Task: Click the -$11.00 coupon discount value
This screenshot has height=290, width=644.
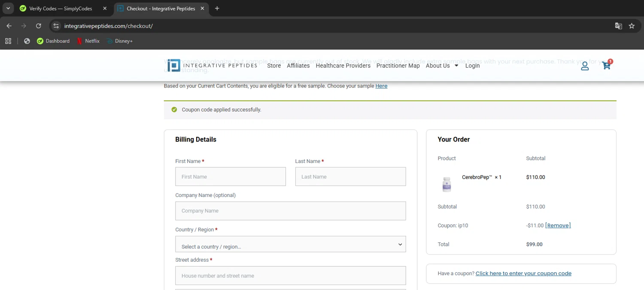Action: pyautogui.click(x=535, y=225)
